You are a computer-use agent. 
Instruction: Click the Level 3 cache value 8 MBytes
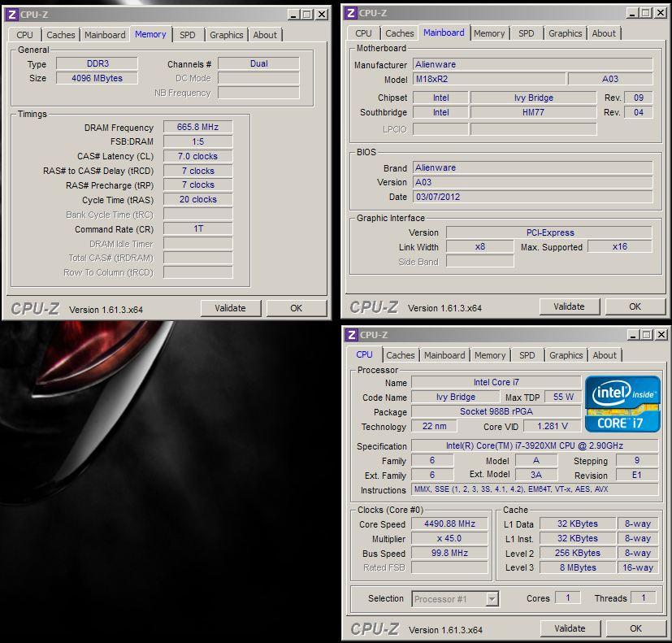(578, 567)
